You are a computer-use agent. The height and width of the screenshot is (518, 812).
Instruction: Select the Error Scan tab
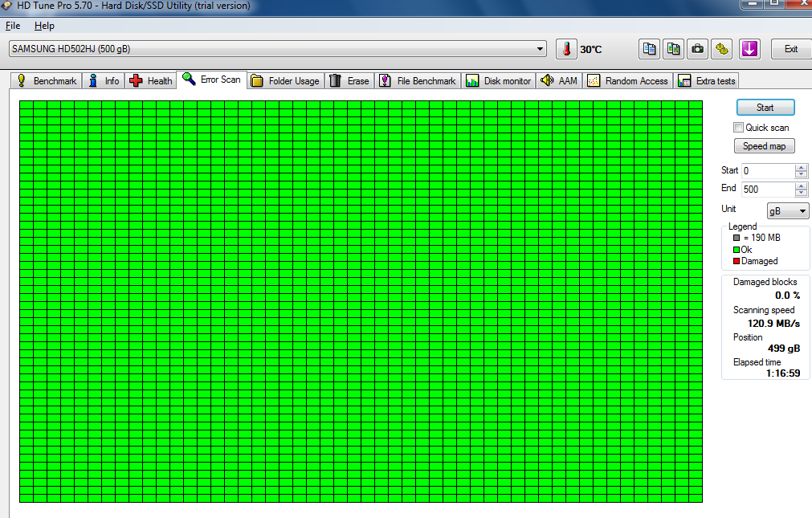point(212,80)
